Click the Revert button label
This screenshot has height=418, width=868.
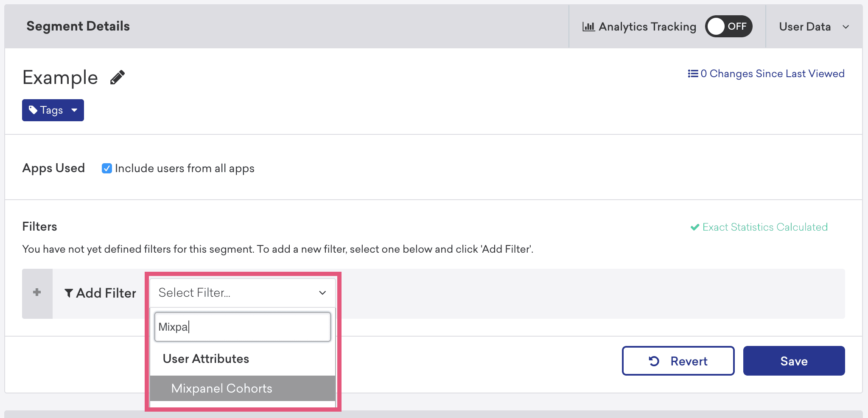pyautogui.click(x=689, y=361)
